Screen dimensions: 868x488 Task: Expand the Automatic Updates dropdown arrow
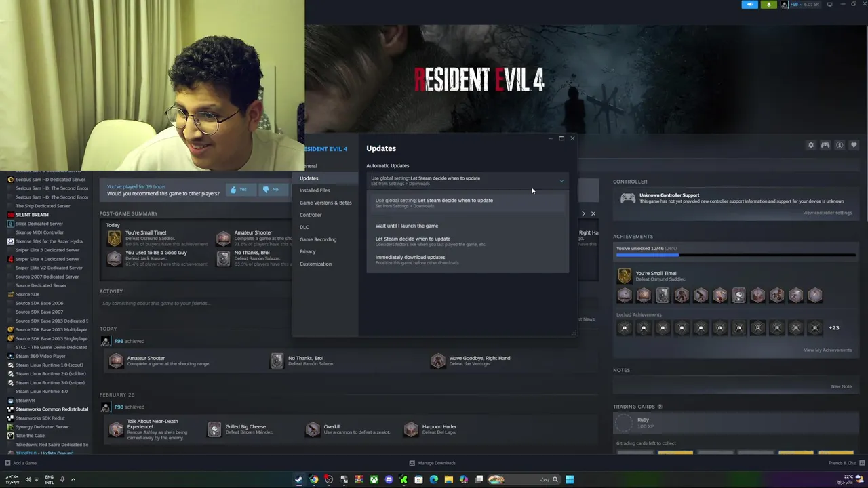point(561,181)
